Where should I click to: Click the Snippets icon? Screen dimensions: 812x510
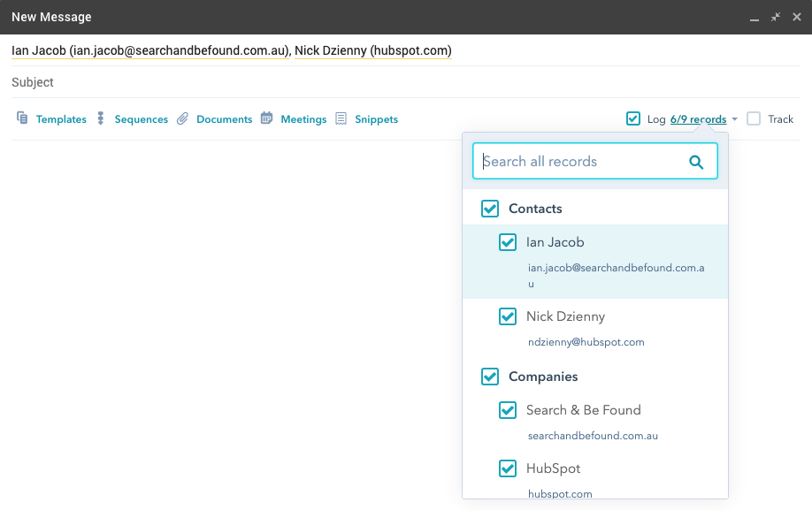341,119
